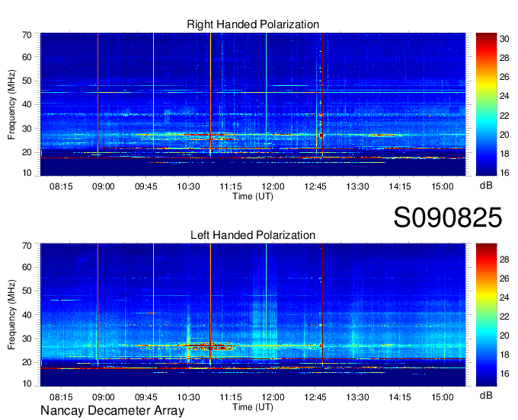
Task: Click the S090825 observation label
Action: point(448,218)
